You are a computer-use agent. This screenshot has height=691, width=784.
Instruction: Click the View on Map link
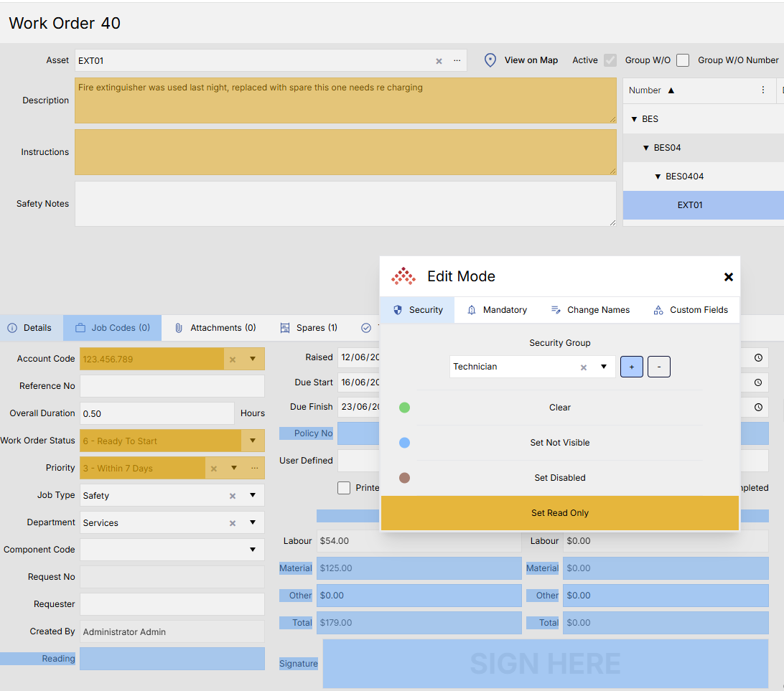point(531,60)
